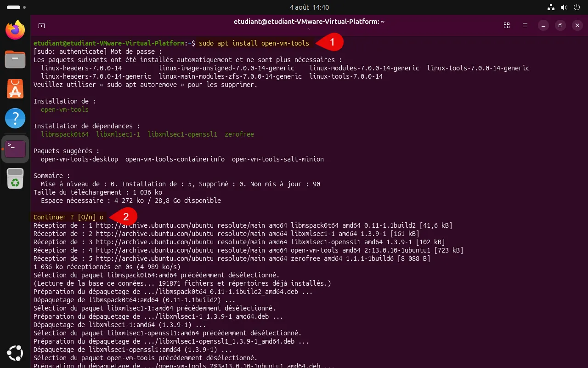
Task: Click the green etudiant@etudiant-VMware-Virtual-Platform prompt
Action: 109,43
